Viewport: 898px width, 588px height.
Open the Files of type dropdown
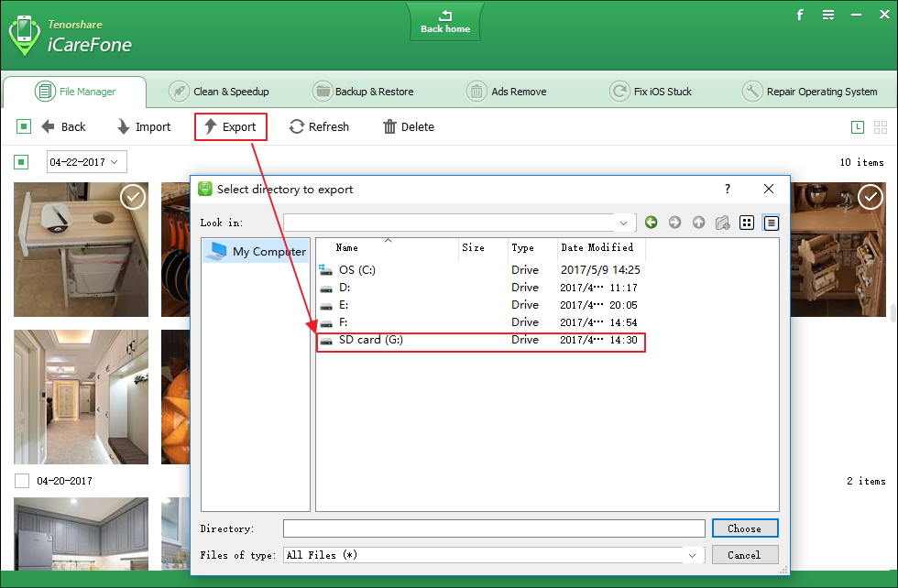pos(694,554)
